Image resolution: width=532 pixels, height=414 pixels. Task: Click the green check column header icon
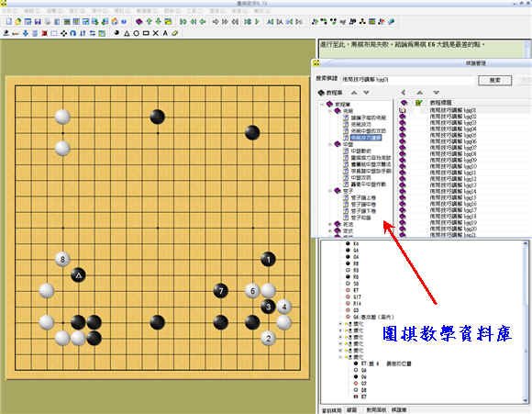[x=418, y=103]
